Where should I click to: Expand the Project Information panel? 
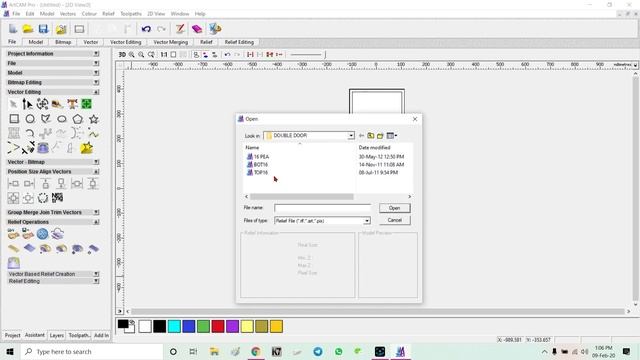click(x=96, y=53)
